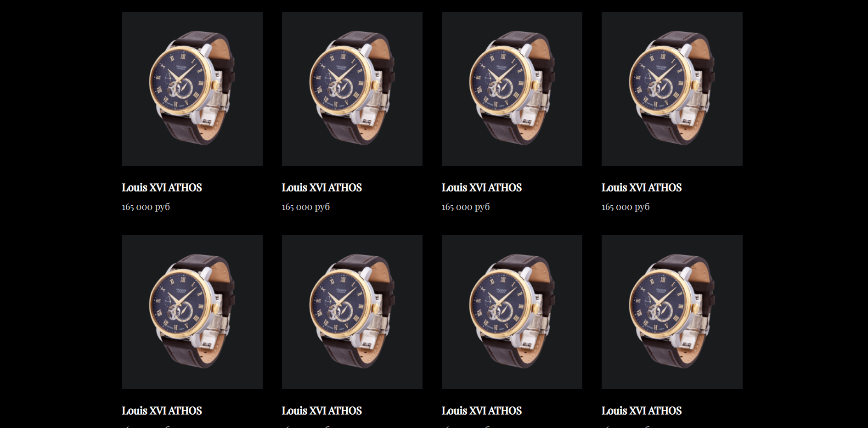Click 165 000 руб price under second top watch
The image size is (868, 428).
tap(305, 207)
